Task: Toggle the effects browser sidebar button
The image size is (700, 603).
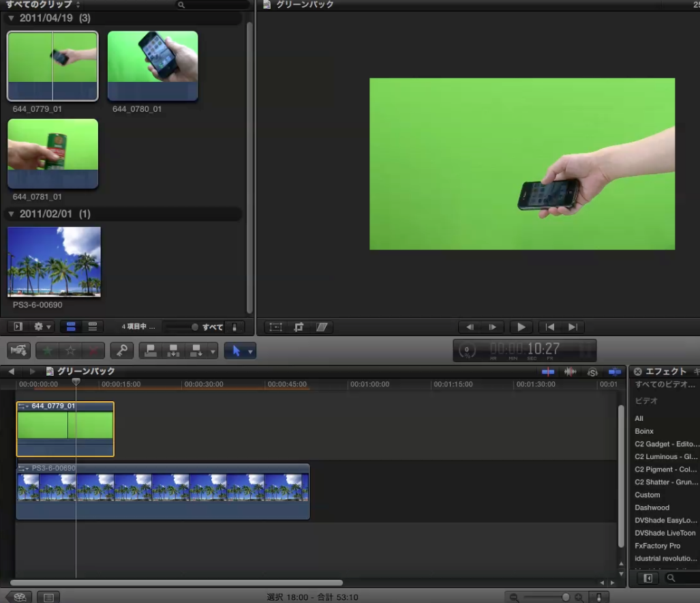Action: [648, 578]
